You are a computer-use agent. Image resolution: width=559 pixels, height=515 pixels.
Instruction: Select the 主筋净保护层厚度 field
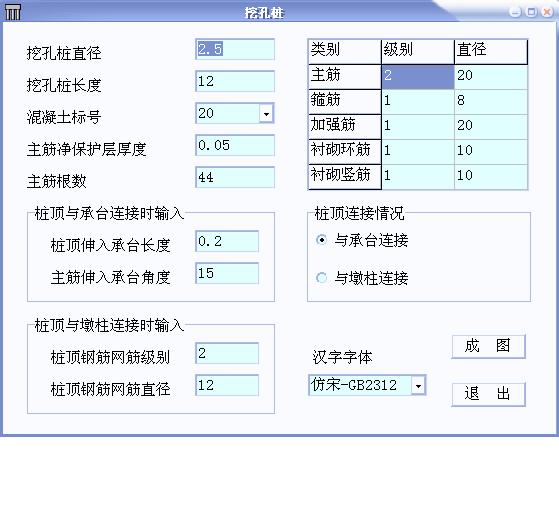click(235, 145)
